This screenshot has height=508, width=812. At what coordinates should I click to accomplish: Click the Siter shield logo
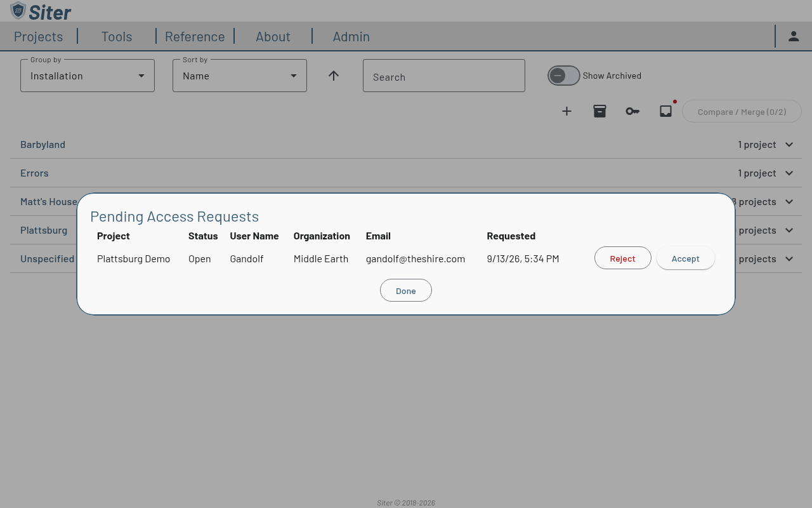[x=18, y=11]
